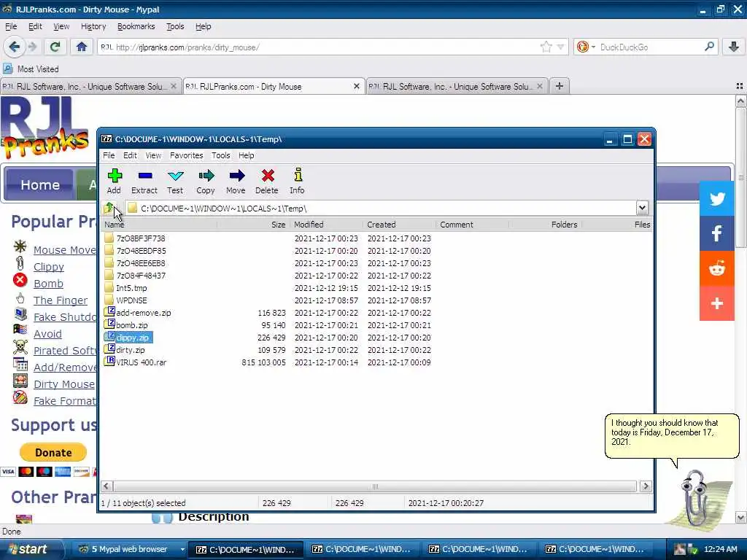Share page via Facebook icon

point(717,233)
